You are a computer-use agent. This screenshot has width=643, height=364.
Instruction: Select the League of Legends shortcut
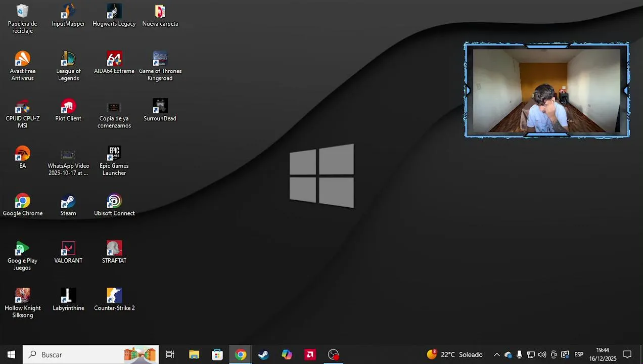(68, 66)
